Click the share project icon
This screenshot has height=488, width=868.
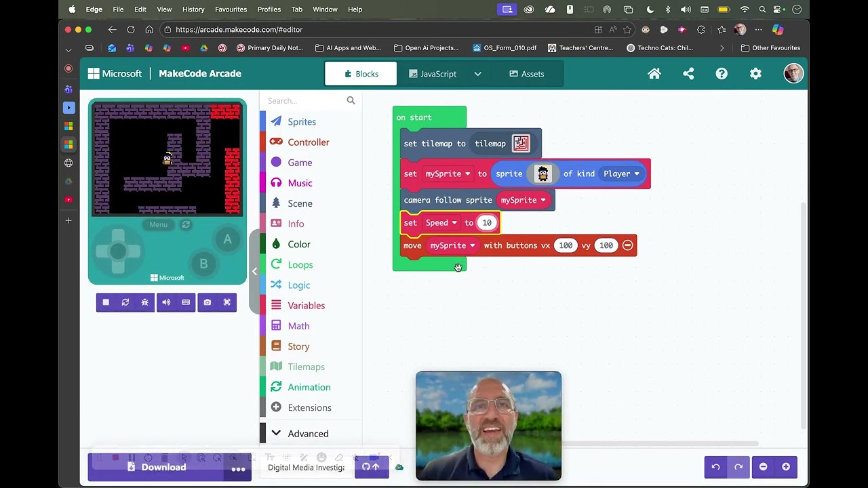(688, 74)
